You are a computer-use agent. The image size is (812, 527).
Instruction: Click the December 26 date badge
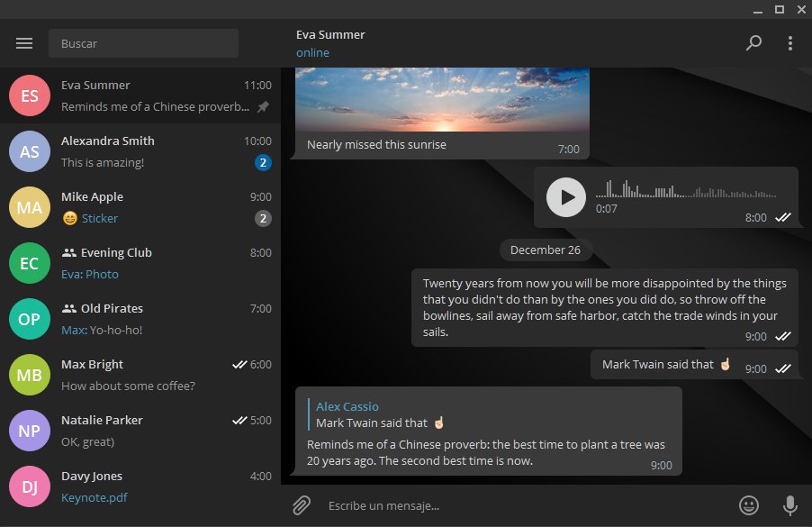pos(546,250)
